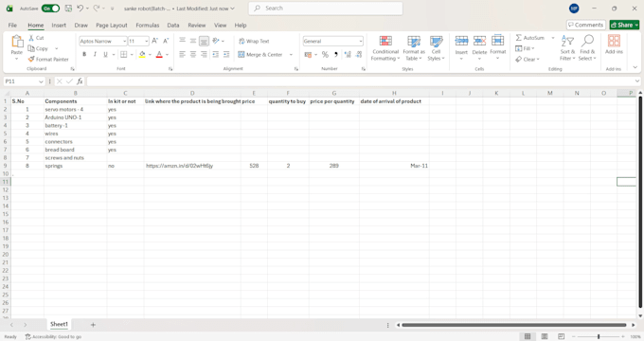The image size is (644, 341).
Task: Switch to Page Layout view in status bar
Action: coord(545,336)
